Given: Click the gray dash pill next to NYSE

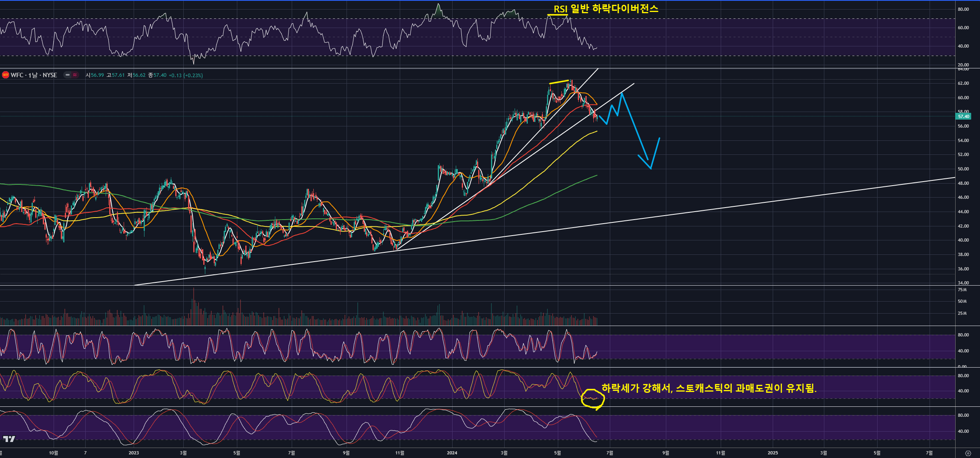Looking at the screenshot, I should tap(68, 75).
